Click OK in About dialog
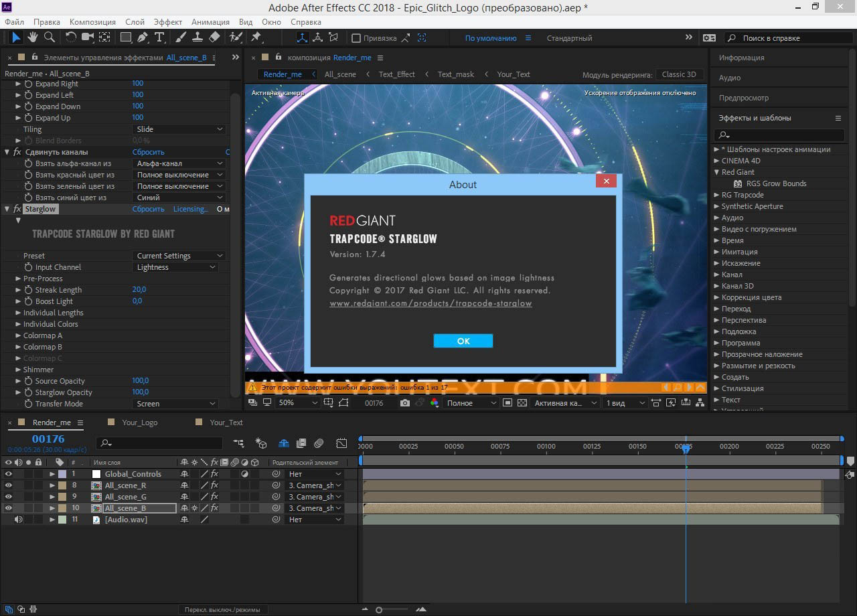 click(x=463, y=341)
